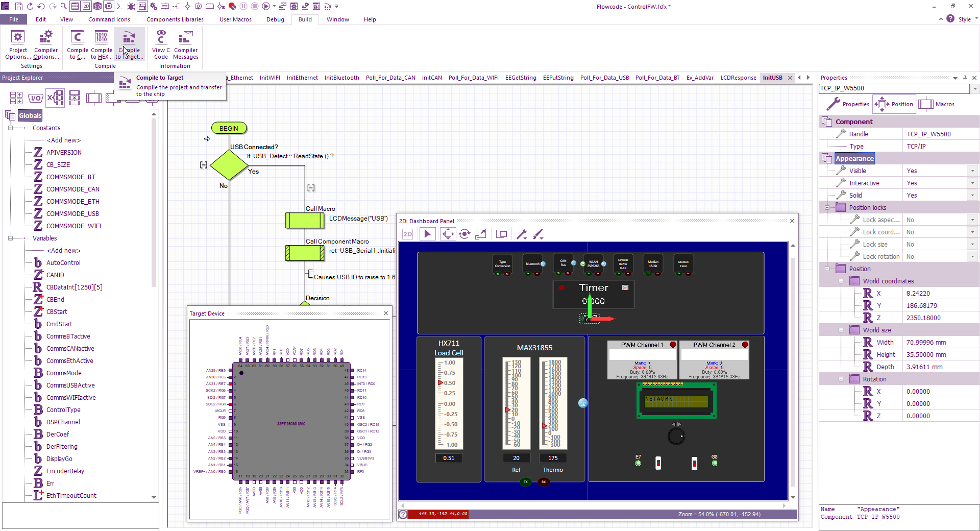Screen dimensions: 980x531
Task: Collapse the USB Connected decision branch
Action: point(204,165)
